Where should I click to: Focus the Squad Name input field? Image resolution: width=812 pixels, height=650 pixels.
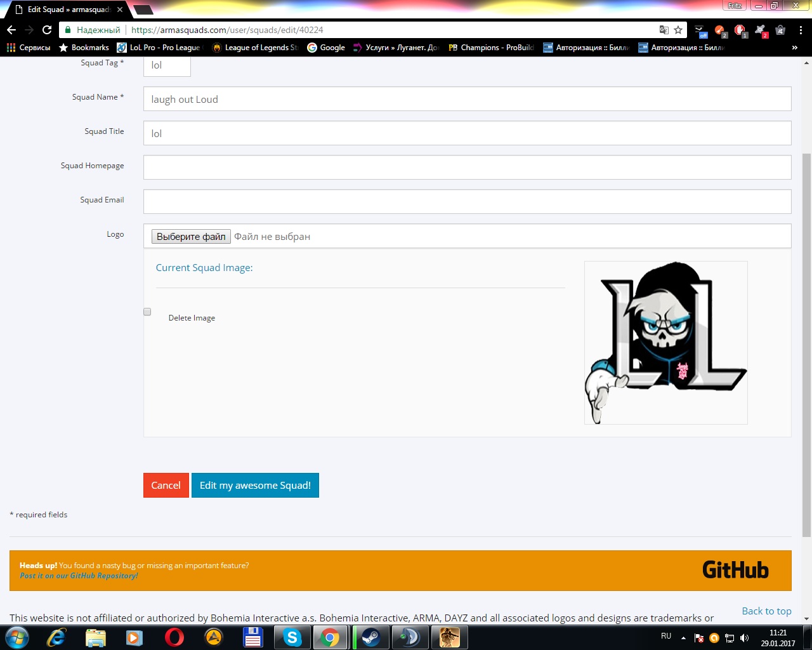468,99
